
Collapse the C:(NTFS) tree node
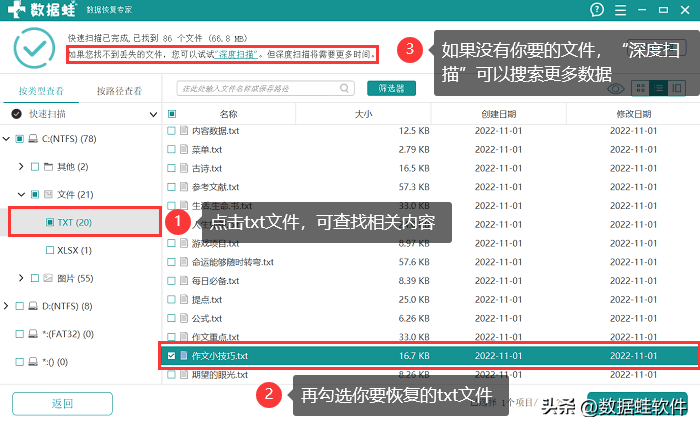pos(6,139)
